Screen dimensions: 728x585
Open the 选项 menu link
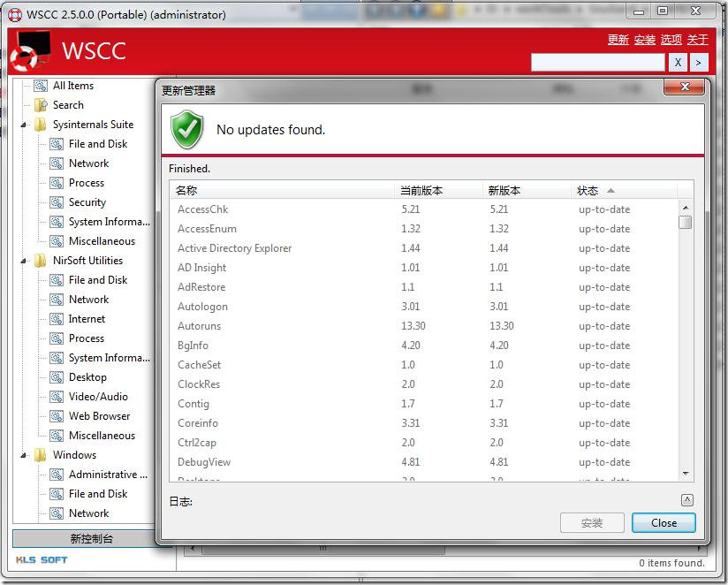coord(671,40)
